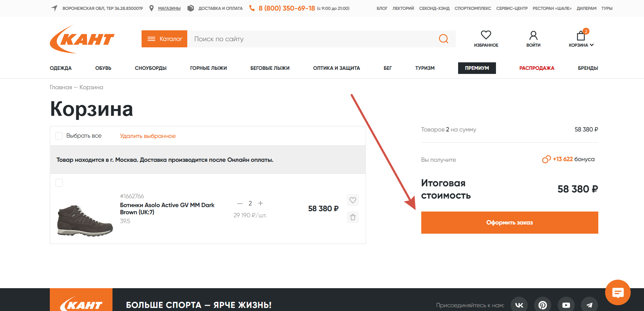Tick the Выбрать все checkbox
This screenshot has height=311, width=644.
coord(59,136)
